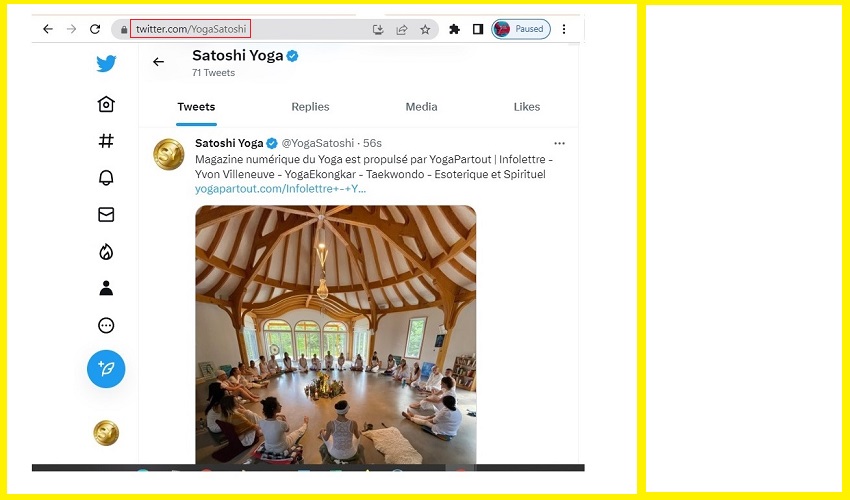Open the Profile person icon
The image size is (850, 500).
click(x=106, y=288)
